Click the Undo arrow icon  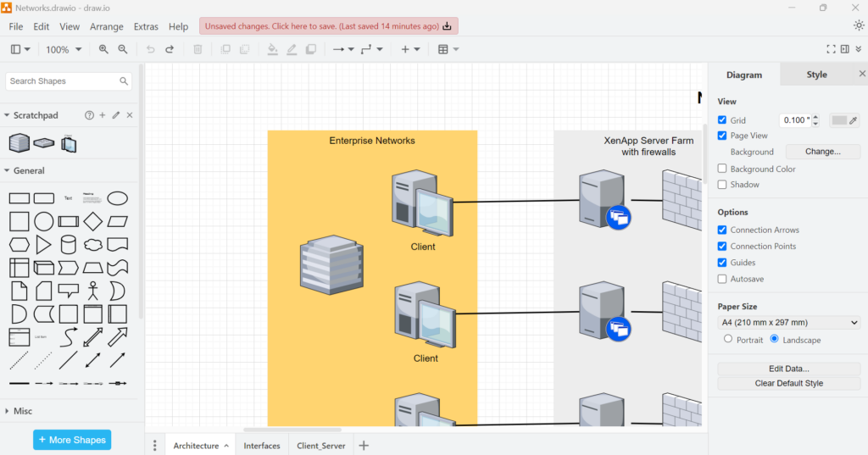(151, 49)
